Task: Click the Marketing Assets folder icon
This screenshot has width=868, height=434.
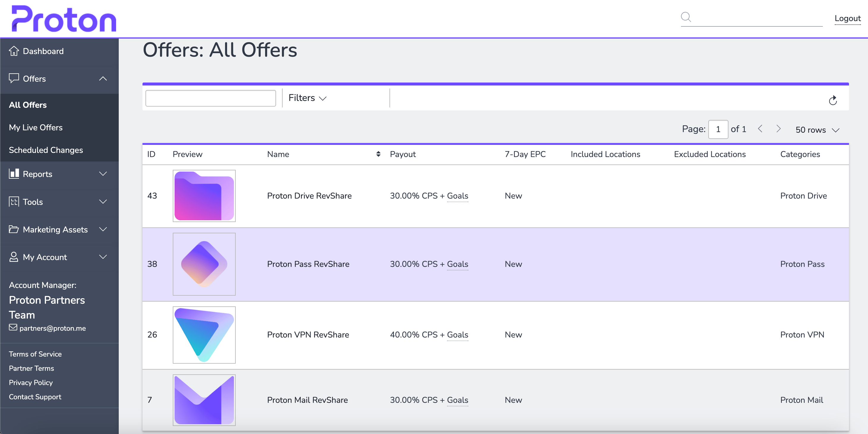Action: tap(14, 229)
